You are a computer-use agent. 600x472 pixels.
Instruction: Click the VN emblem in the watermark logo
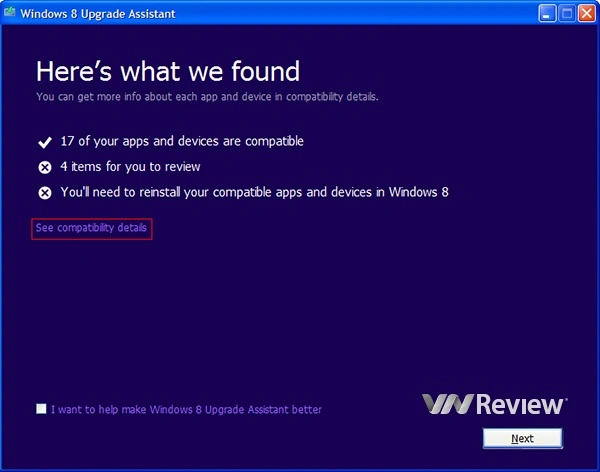point(446,404)
